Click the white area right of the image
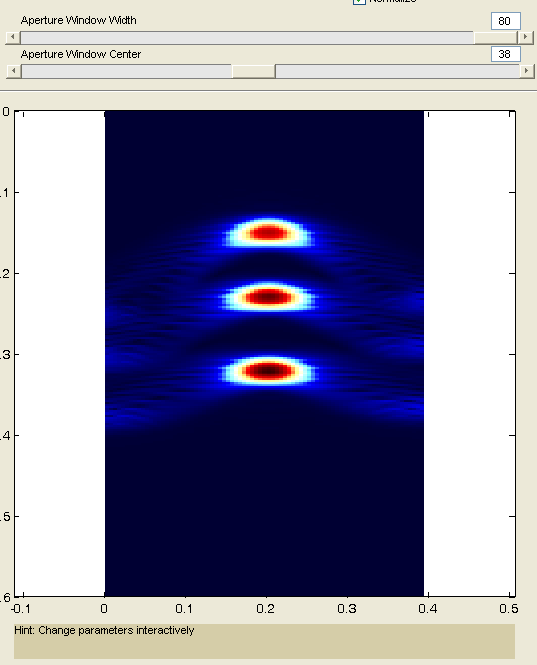The height and width of the screenshot is (665, 537). pos(469,354)
